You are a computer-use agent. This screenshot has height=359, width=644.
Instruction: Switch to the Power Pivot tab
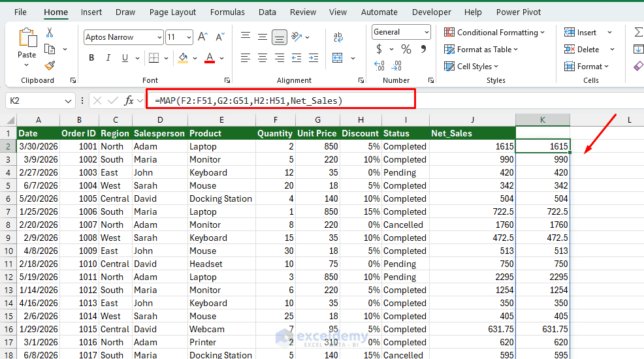click(519, 12)
